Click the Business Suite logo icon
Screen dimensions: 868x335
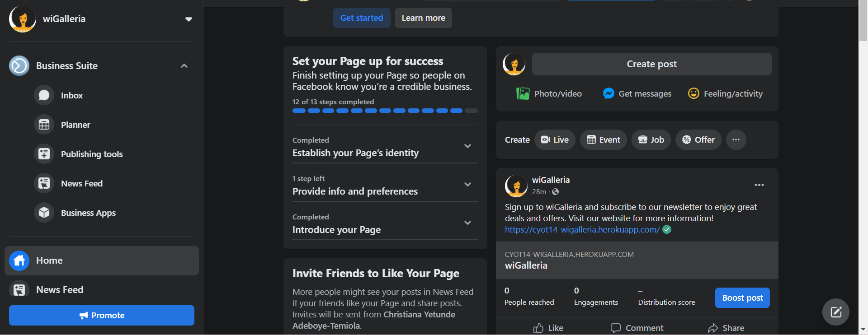click(x=19, y=66)
